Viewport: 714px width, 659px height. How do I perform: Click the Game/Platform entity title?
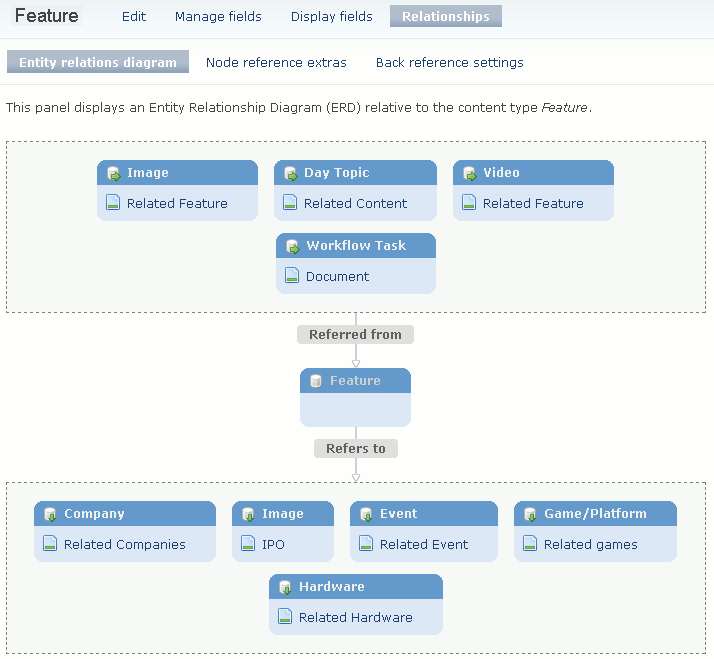click(x=595, y=514)
